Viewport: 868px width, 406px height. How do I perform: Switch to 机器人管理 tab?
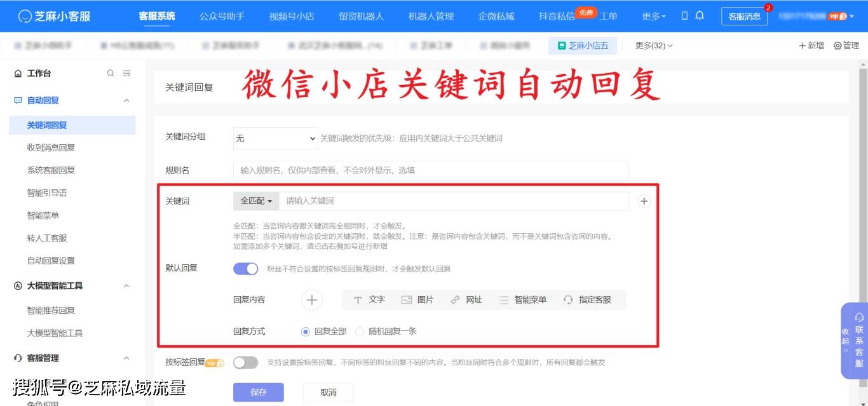[x=431, y=16]
